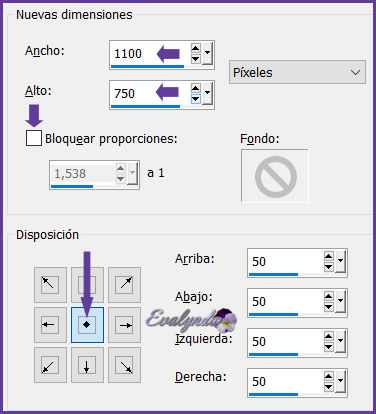
Task: Select bottom-left placement arrow icon
Action: click(x=50, y=365)
